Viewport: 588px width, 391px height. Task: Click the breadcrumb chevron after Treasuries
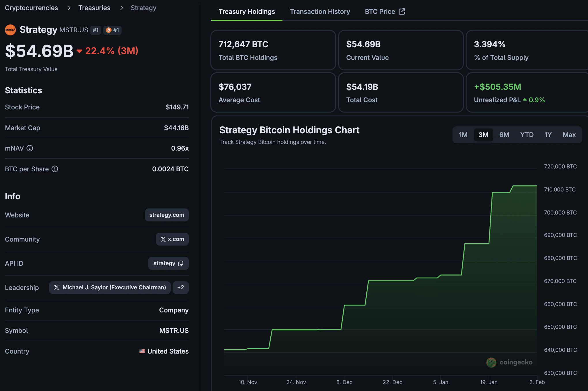click(x=122, y=8)
